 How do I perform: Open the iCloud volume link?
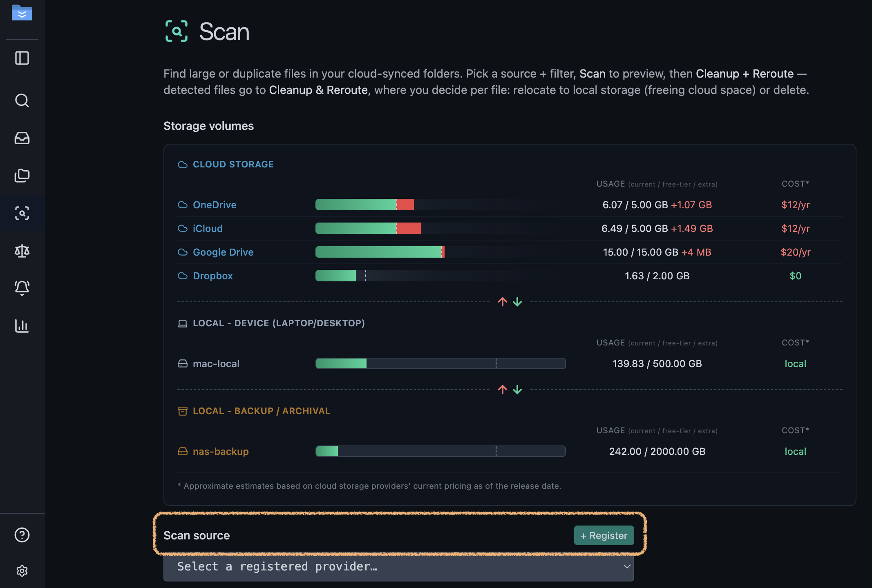(x=208, y=229)
